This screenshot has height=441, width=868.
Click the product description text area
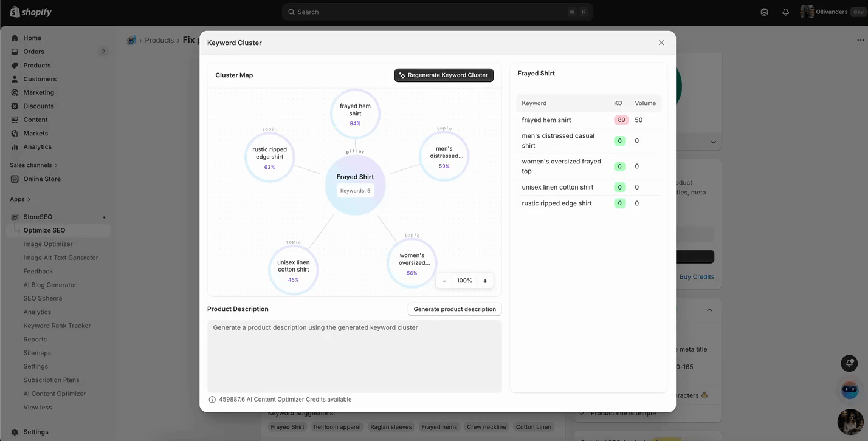354,355
